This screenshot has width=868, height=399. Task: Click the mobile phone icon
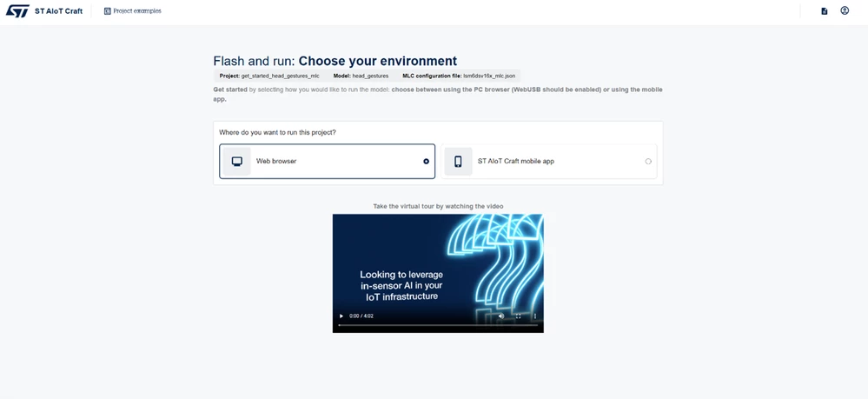click(x=458, y=162)
